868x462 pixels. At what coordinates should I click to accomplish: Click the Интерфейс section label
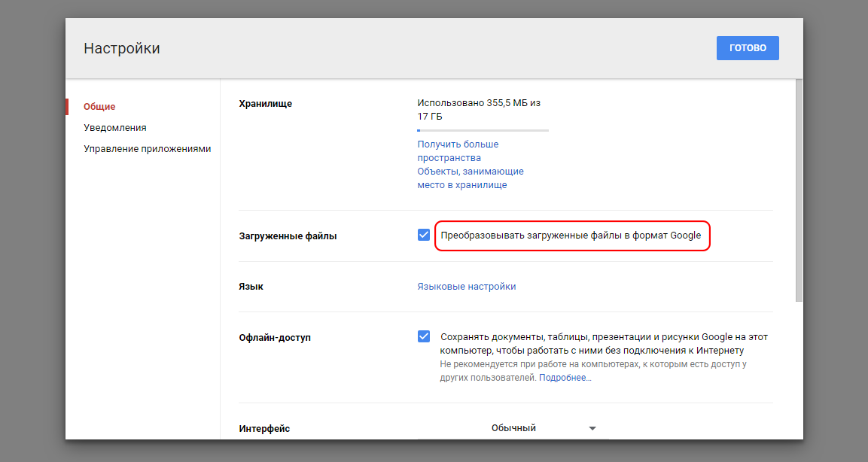(x=264, y=429)
